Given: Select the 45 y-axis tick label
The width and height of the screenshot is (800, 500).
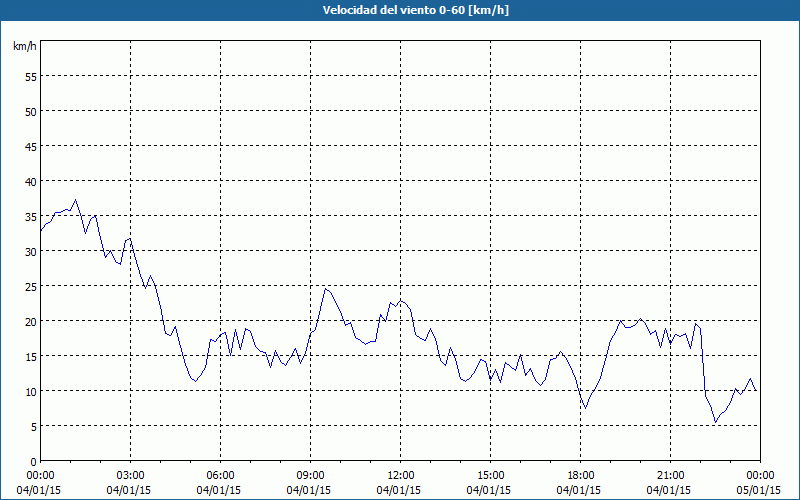Looking at the screenshot, I should point(31,146).
